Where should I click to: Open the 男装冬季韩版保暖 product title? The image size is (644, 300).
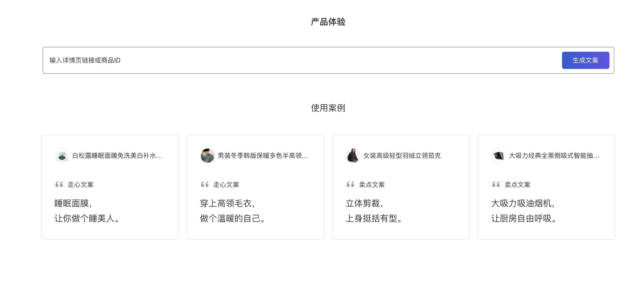263,156
